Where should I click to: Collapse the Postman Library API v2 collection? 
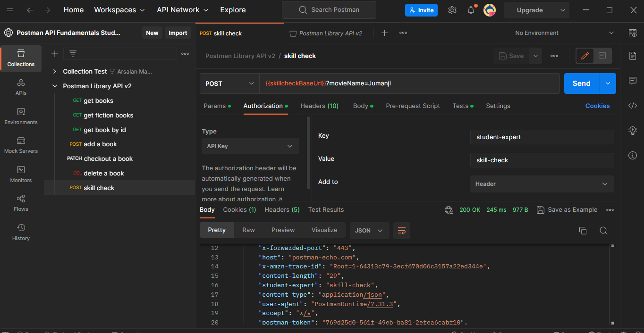(x=55, y=86)
